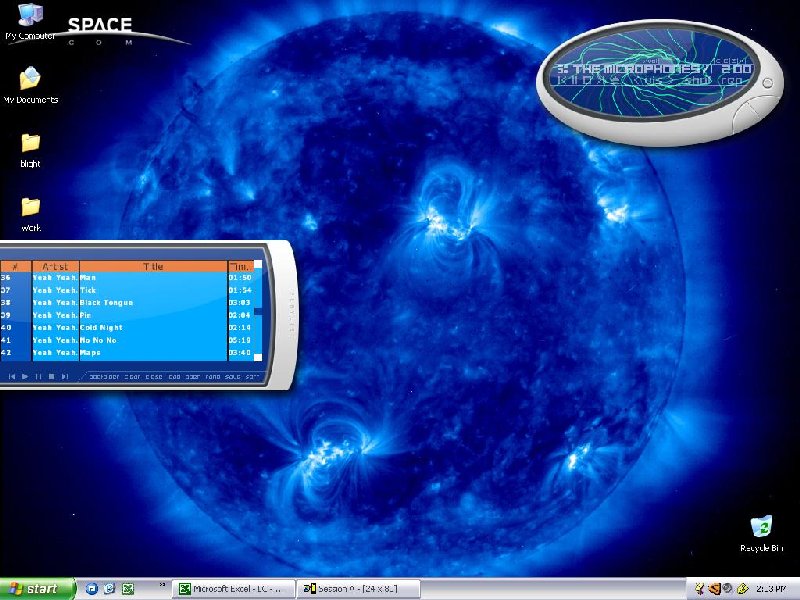The image size is (800, 600).
Task: Select the work folder icon
Action: click(x=31, y=215)
